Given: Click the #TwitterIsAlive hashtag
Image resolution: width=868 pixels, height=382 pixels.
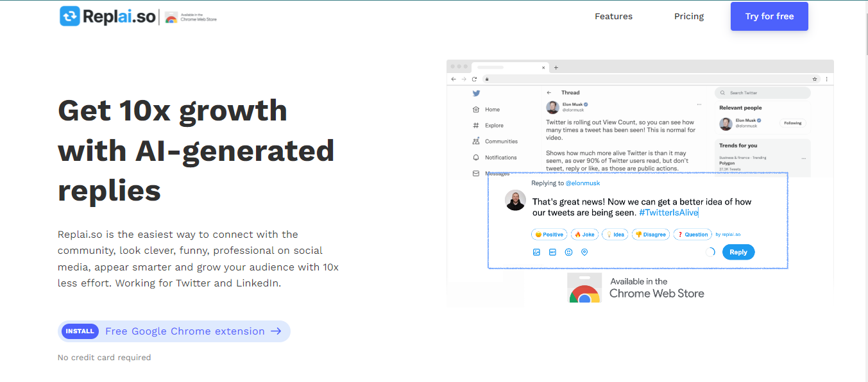Looking at the screenshot, I should click(x=668, y=213).
